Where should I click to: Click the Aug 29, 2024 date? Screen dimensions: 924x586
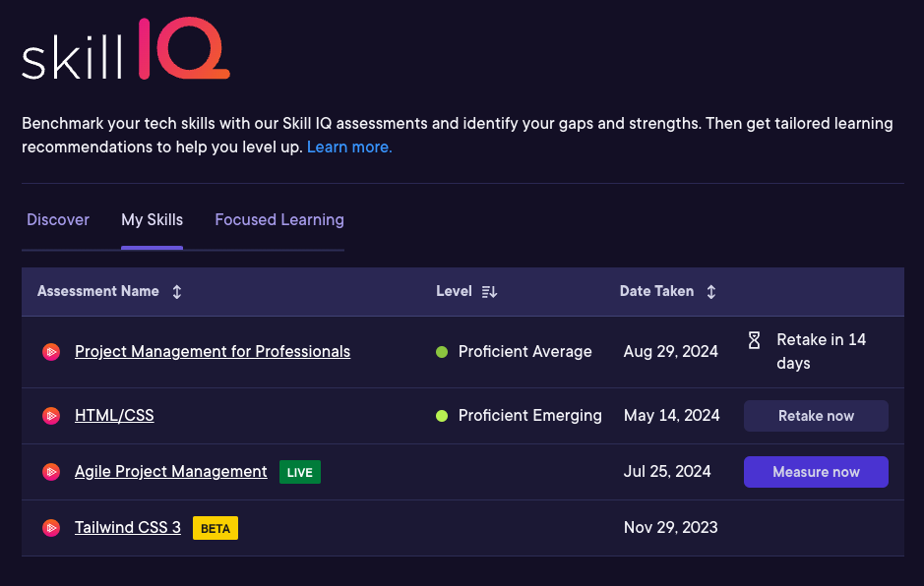click(670, 352)
